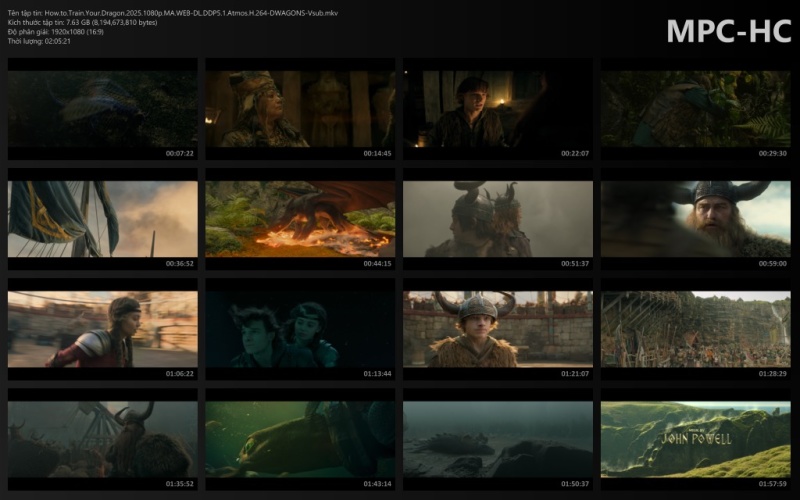Select the resolution text 1920x1080 (16:9)
This screenshot has width=800, height=500.
tap(78, 32)
